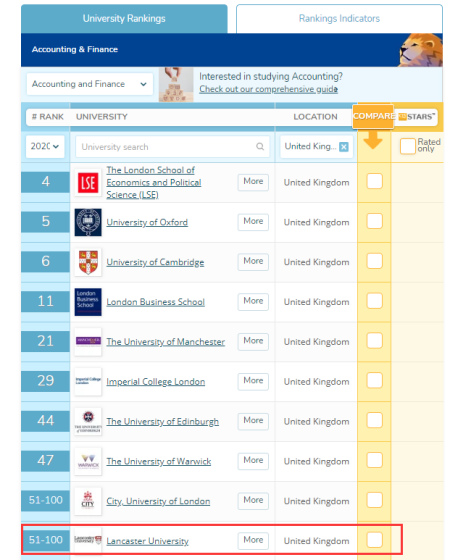Tick compare checkbox for University of Edinburgh
The width and height of the screenshot is (450, 560).
click(374, 420)
